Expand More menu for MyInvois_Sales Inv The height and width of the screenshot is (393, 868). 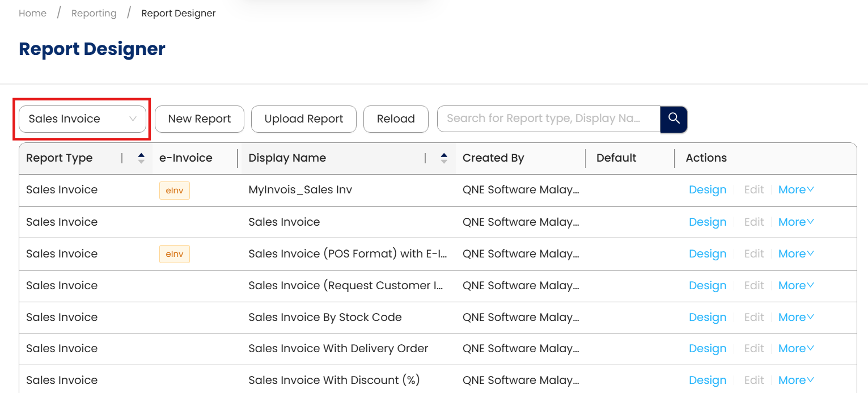pos(795,190)
